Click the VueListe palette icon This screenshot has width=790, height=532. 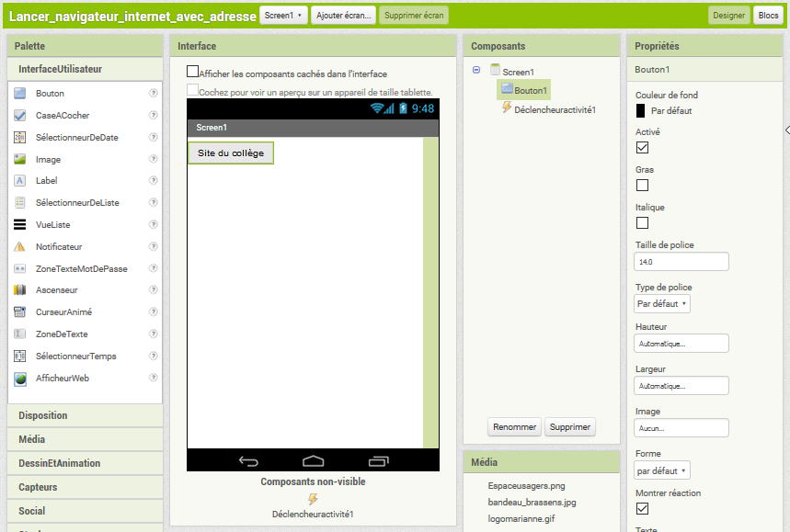pos(19,224)
